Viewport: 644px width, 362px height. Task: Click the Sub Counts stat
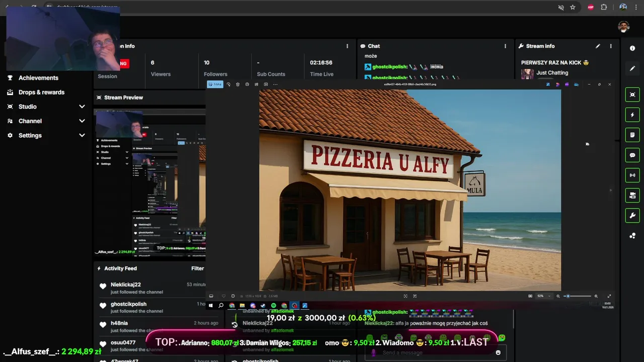[x=271, y=68]
